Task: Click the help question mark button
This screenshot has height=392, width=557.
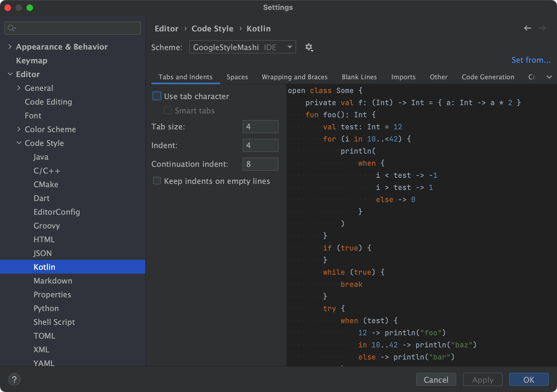Action: pos(14,379)
